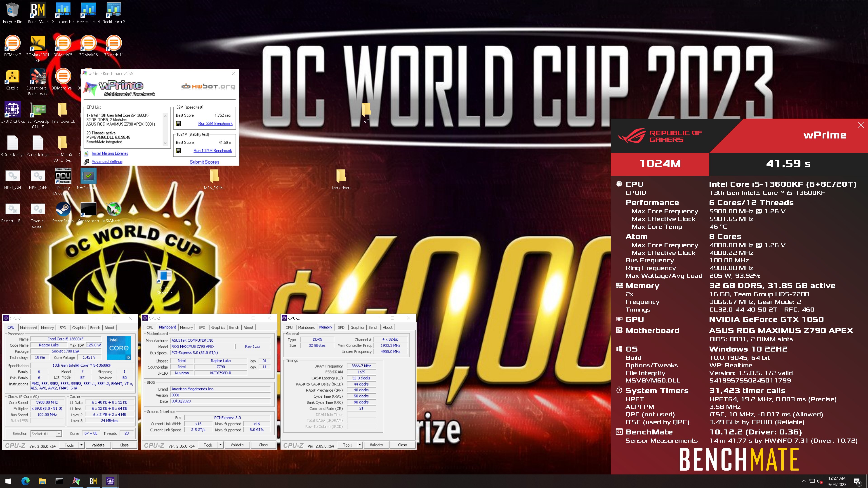Click Validate in right CPU-Z window
The image size is (868, 488).
tap(376, 445)
